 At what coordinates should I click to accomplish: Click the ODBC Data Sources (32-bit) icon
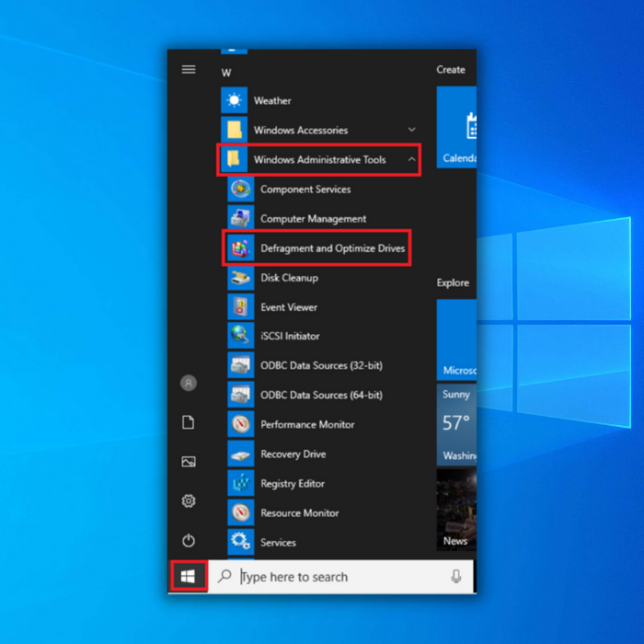(x=241, y=365)
